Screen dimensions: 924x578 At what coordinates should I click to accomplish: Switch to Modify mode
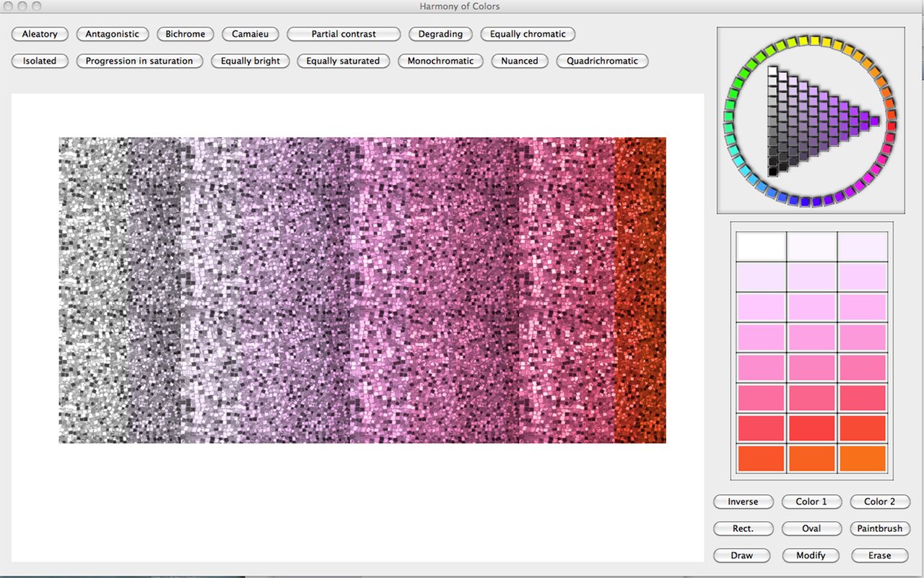click(x=811, y=556)
